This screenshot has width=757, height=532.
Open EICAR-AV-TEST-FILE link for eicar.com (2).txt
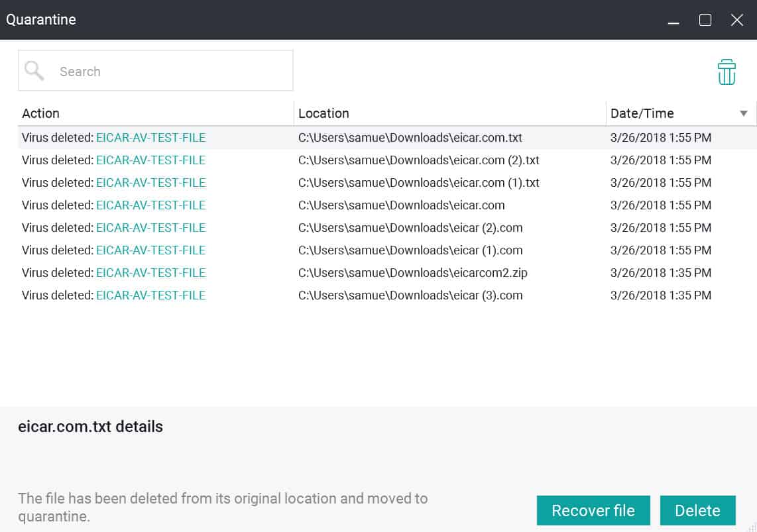pos(150,160)
